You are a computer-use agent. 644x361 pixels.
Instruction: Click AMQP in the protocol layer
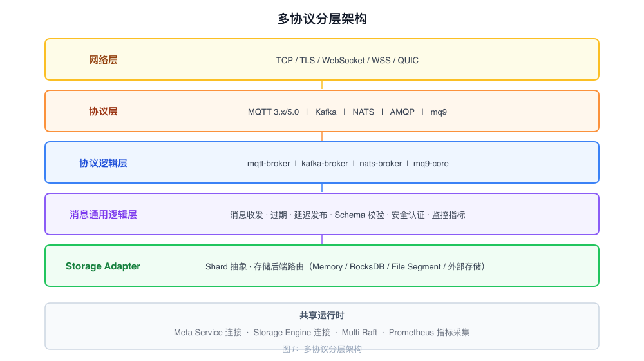tap(402, 112)
